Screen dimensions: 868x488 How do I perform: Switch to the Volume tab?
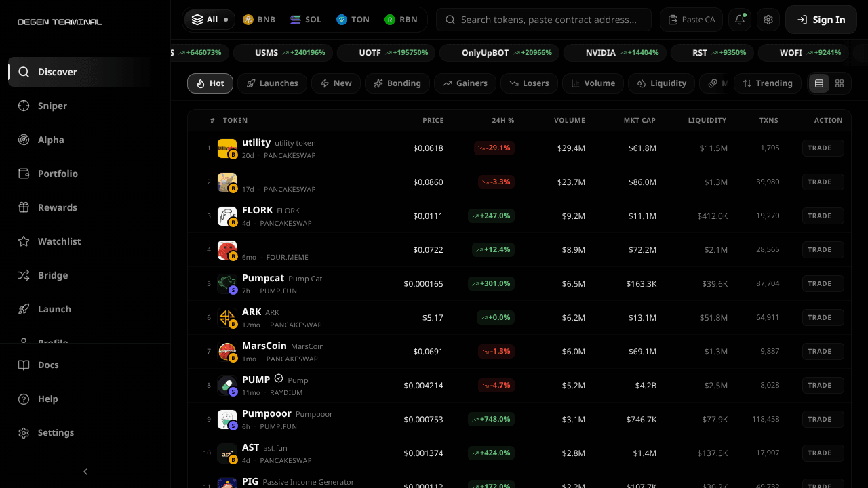coord(593,83)
